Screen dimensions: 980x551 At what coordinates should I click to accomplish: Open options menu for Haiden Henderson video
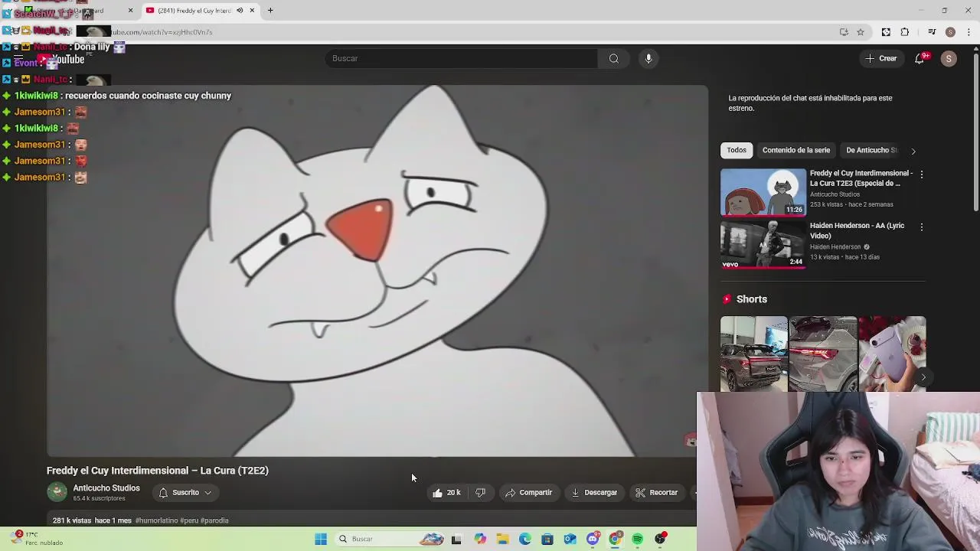(922, 227)
